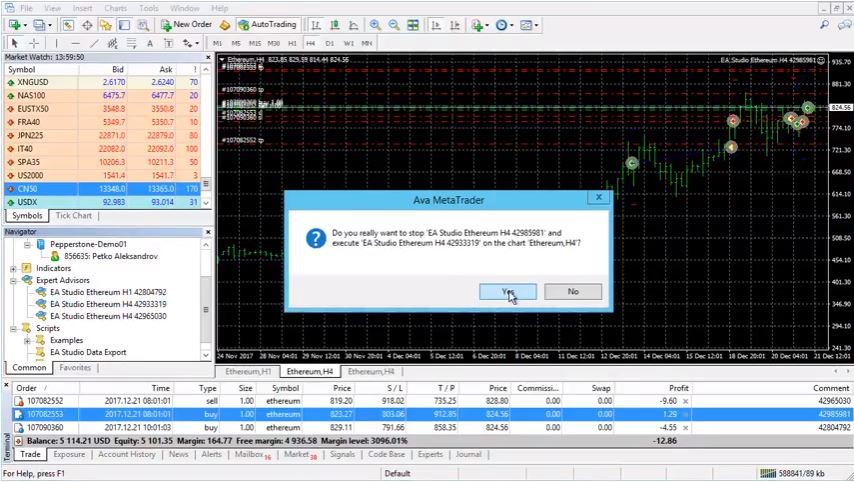Click No in Ava MetaTrader dialog
This screenshot has width=854, height=482.
pos(573,291)
